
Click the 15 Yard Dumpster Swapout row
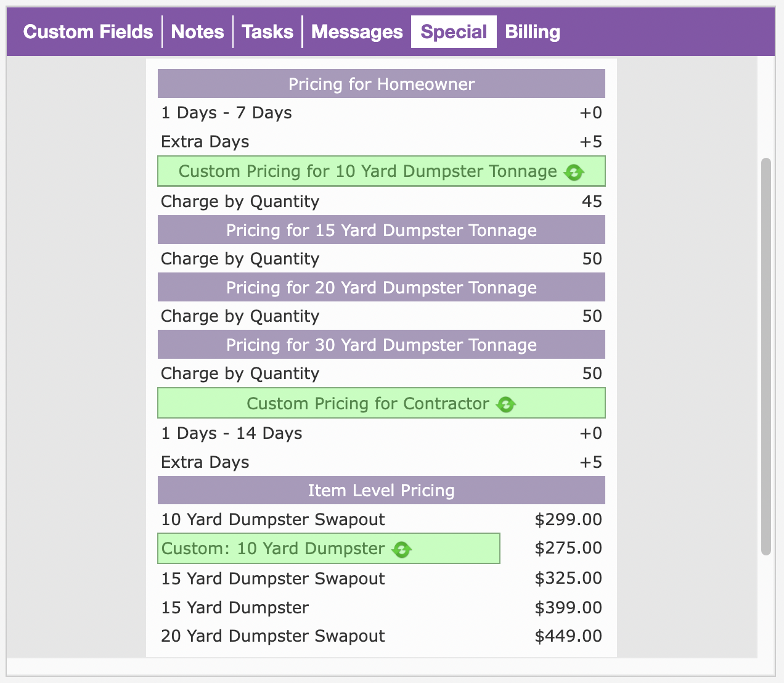(272, 579)
